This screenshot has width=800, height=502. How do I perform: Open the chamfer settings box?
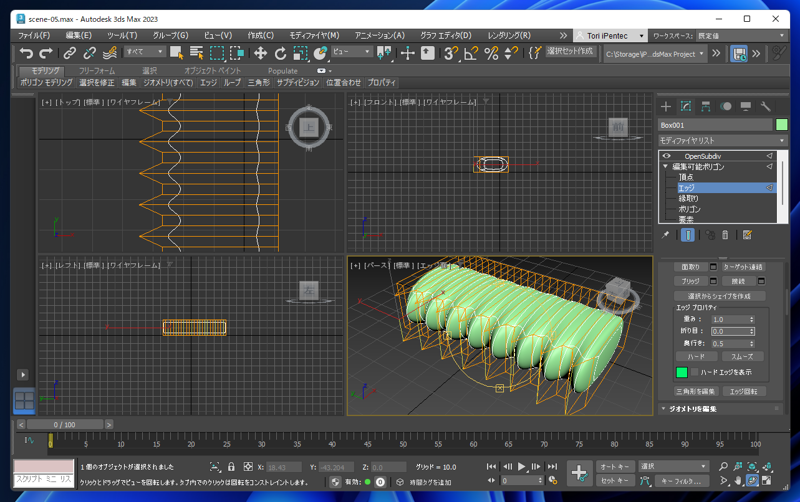tap(713, 267)
